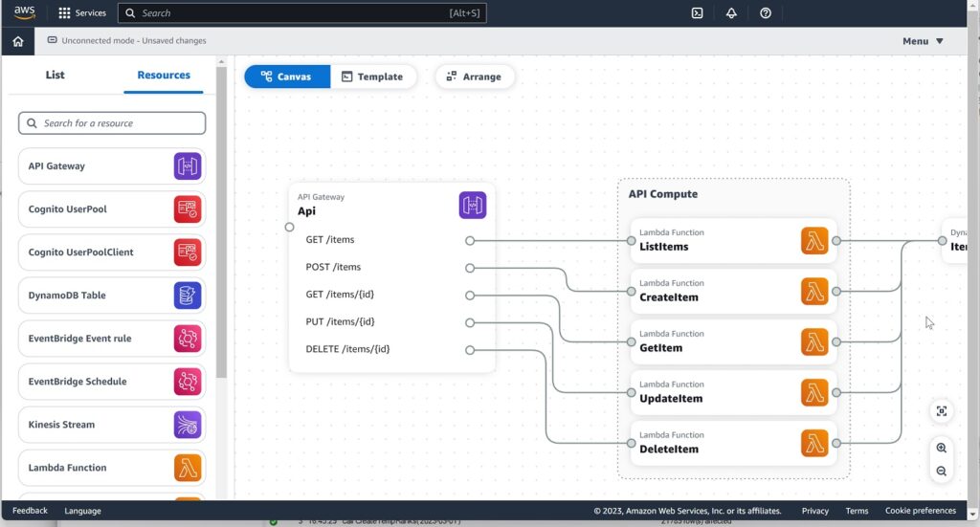Focus the Search for a resource field

[112, 123]
